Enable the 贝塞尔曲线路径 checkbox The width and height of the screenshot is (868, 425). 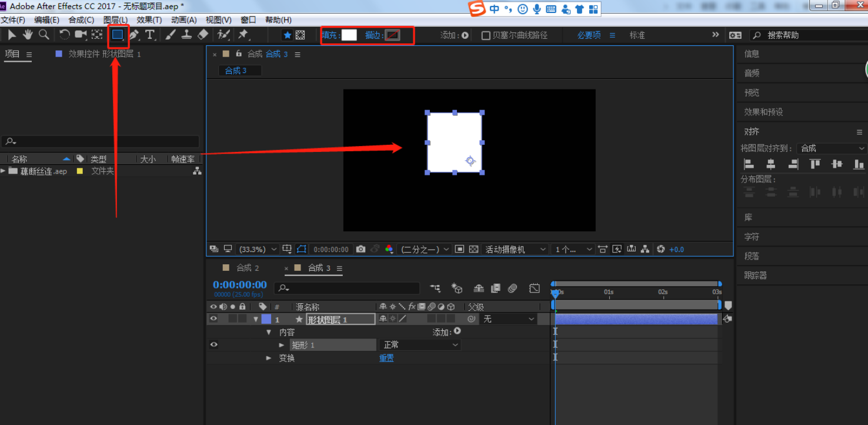pyautogui.click(x=486, y=35)
